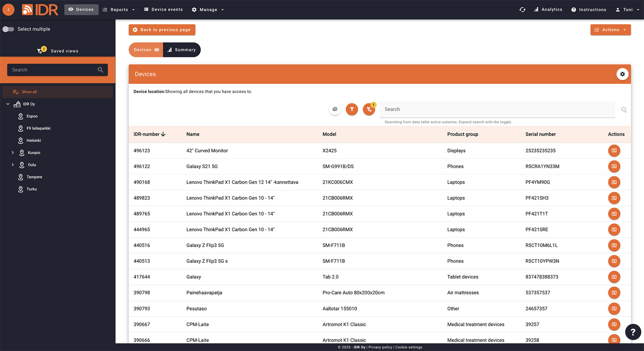Open the filter settings icon with alert badge
Image resolution: width=644 pixels, height=351 pixels.
point(369,109)
